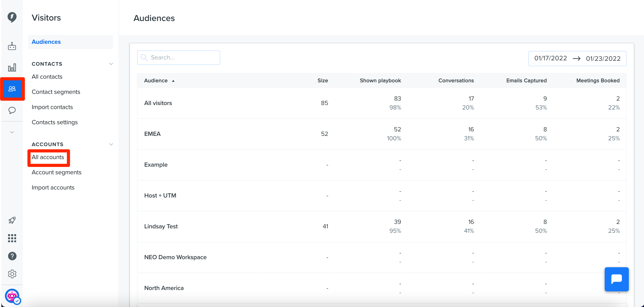
Task: Open the All visitors audience
Action: (x=158, y=103)
